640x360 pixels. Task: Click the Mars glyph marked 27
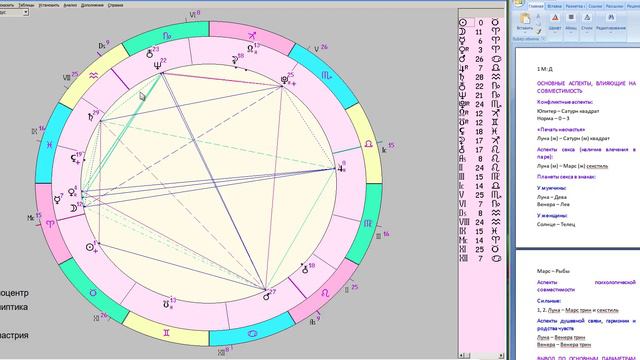click(x=267, y=296)
